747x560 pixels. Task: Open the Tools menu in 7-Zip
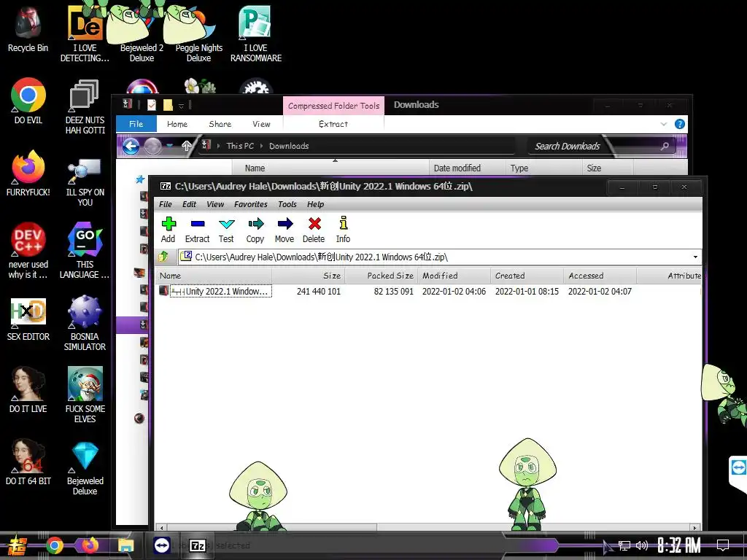287,204
